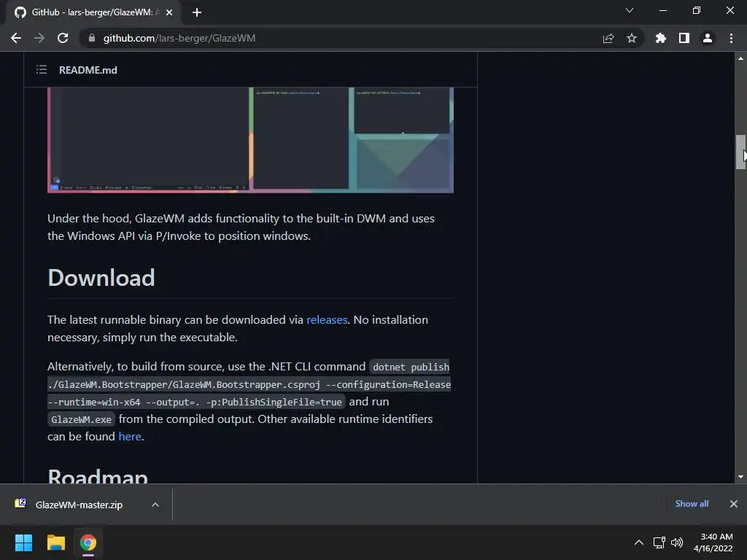Click scrollbar down arrow

click(x=741, y=477)
